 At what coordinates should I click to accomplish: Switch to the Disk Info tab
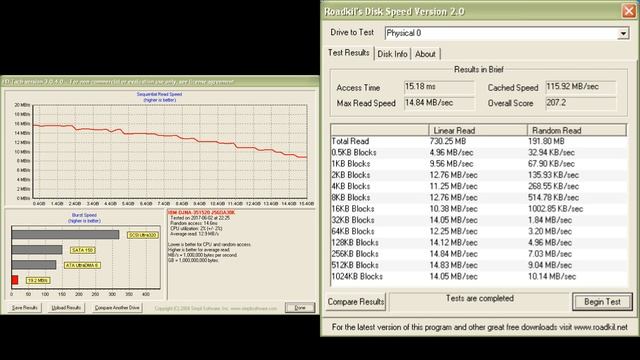click(392, 54)
